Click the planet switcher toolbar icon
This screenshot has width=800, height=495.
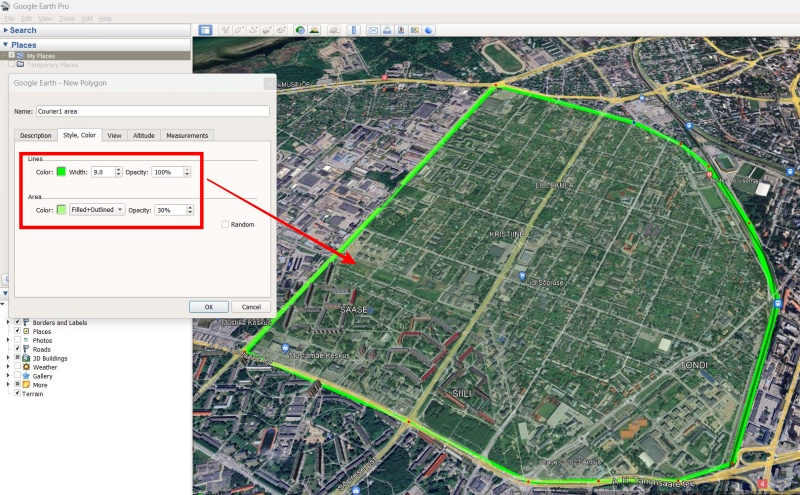[329, 30]
